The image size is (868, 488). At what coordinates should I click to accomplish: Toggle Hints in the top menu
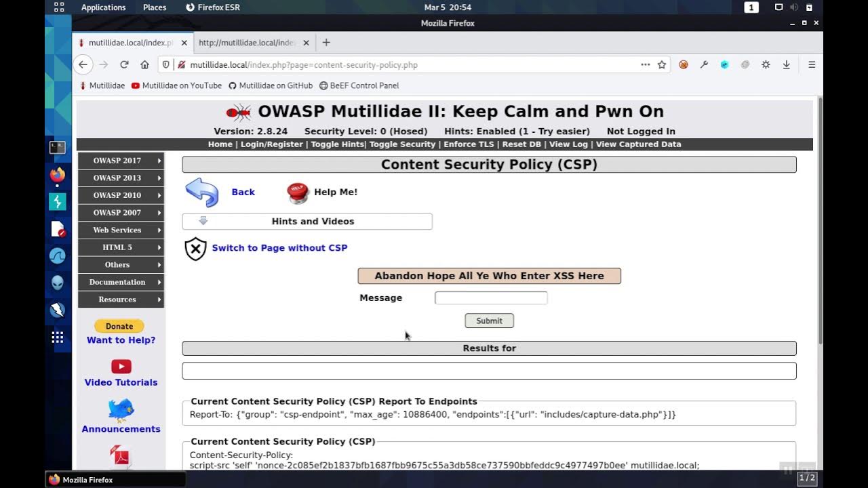[x=337, y=144]
